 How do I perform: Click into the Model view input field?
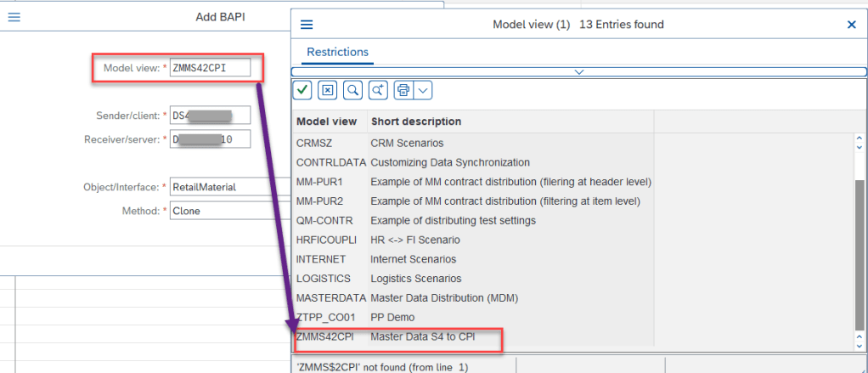[x=210, y=68]
